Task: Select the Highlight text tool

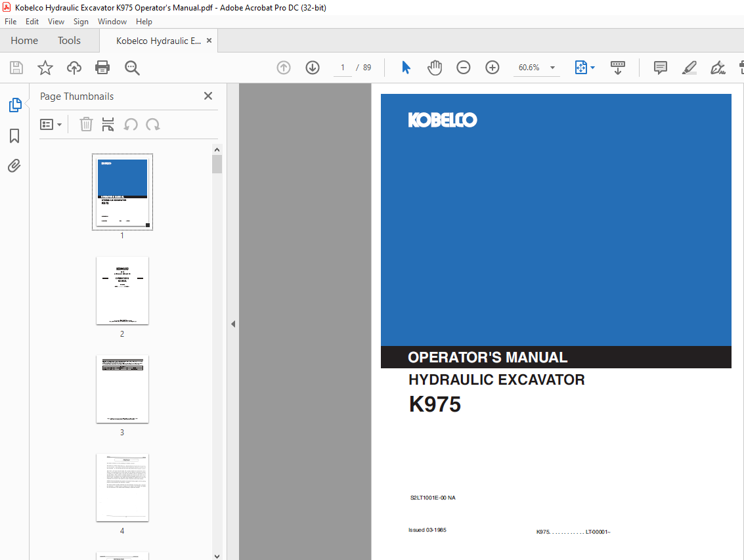Action: [689, 68]
